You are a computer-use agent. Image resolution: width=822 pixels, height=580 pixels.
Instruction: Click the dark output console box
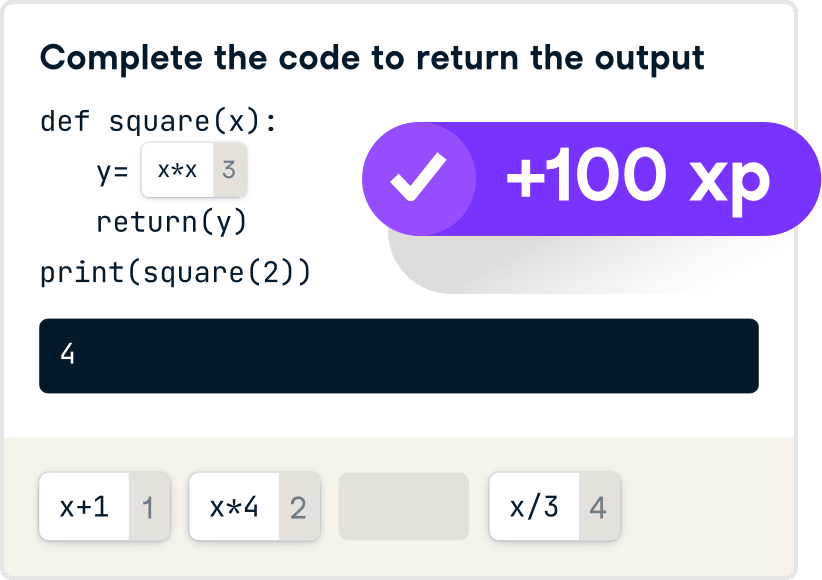pyautogui.click(x=399, y=356)
